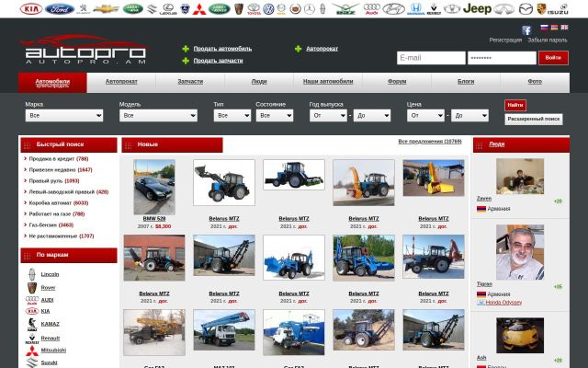Click the AUDI brand link in sidebar
The image size is (588, 368).
pos(47,300)
